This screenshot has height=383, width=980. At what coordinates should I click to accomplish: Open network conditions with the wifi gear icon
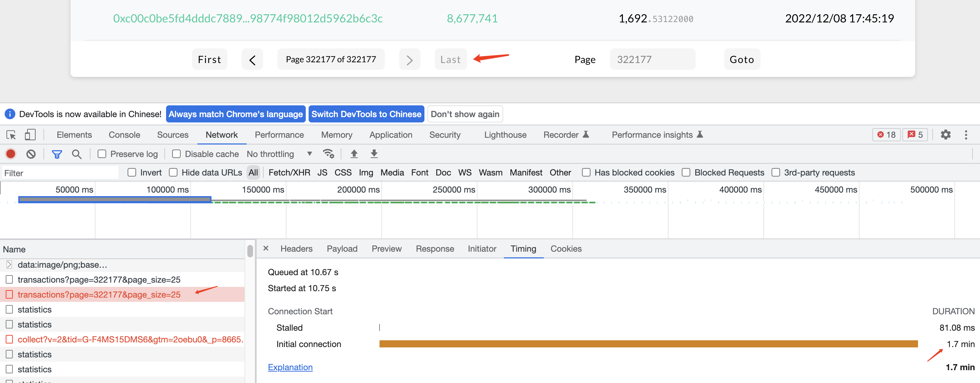coord(328,154)
